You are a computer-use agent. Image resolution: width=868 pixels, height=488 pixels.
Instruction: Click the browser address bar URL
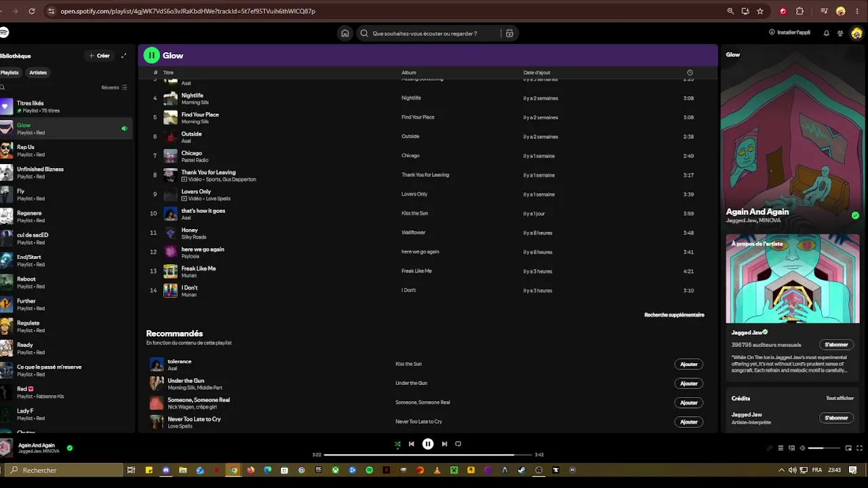[x=188, y=11]
